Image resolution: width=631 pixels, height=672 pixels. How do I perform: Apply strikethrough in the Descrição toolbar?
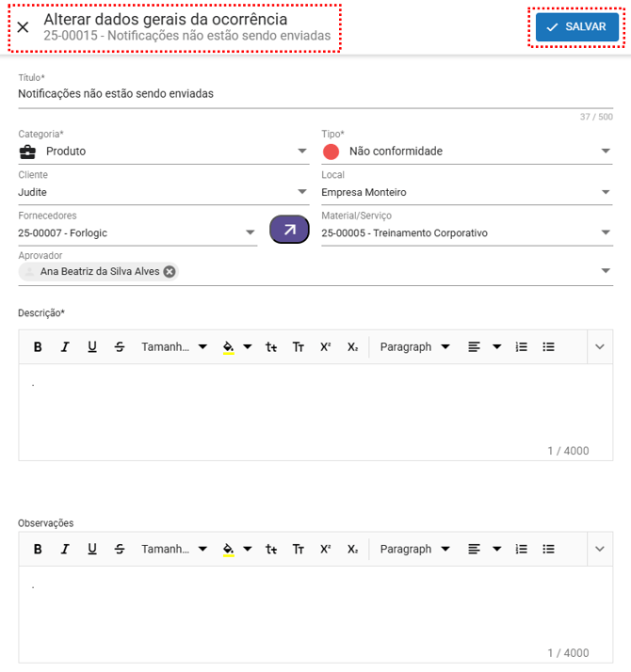tap(120, 347)
